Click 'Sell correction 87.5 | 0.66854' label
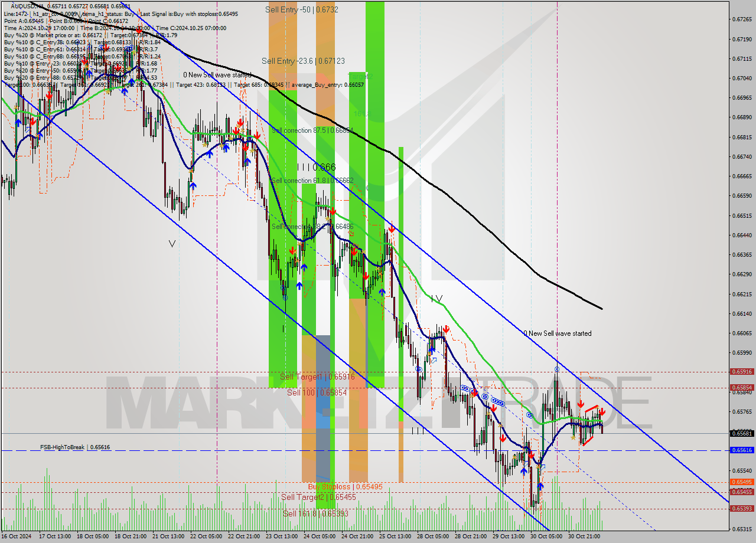This screenshot has width=756, height=543. pos(312,130)
